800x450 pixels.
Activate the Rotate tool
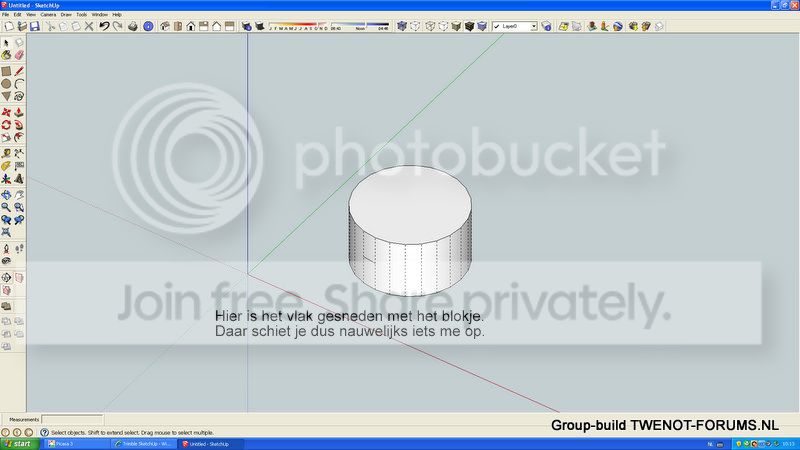click(x=6, y=124)
